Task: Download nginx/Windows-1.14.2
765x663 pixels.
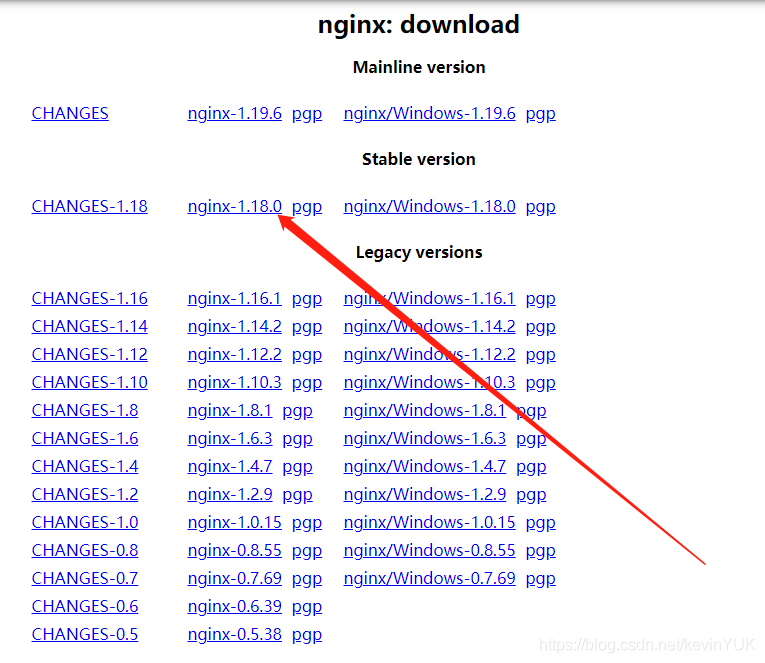Action: pyautogui.click(x=429, y=326)
